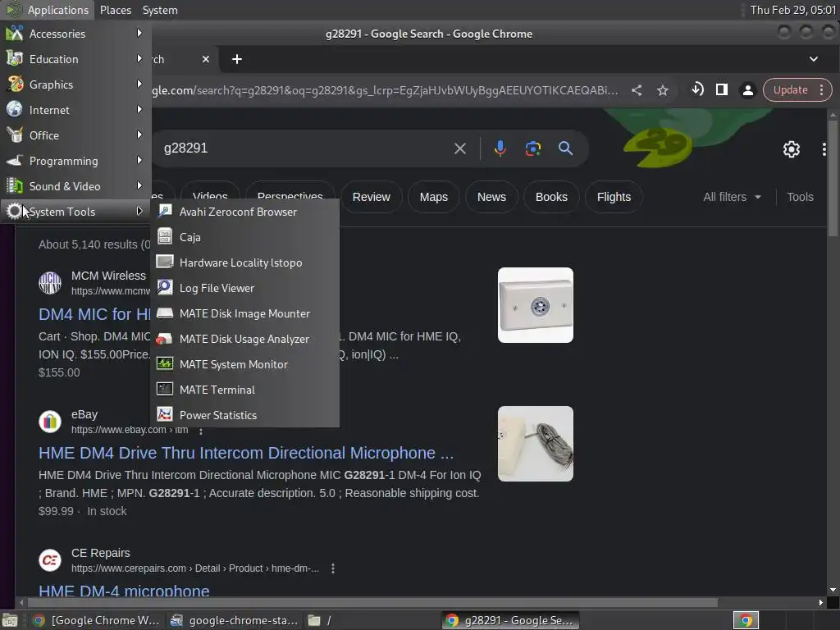This screenshot has height=630, width=840.
Task: Click Chrome icon in bottom-right tray
Action: click(x=746, y=620)
